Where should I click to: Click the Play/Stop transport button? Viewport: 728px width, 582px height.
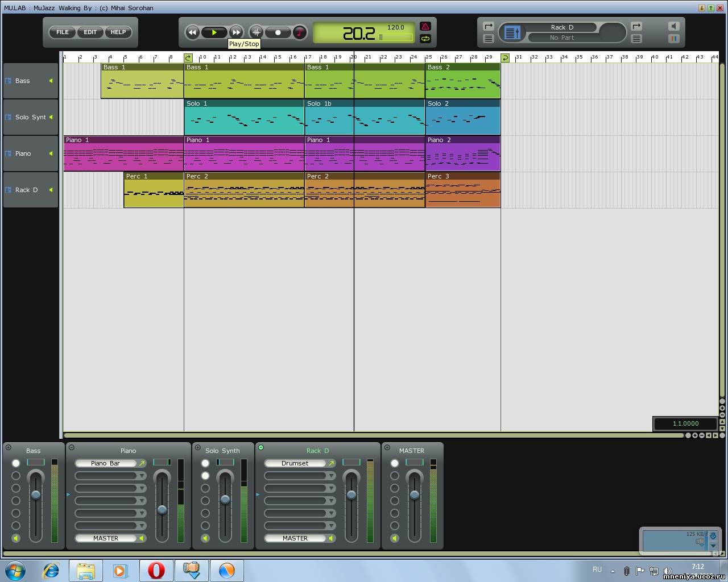coord(214,32)
